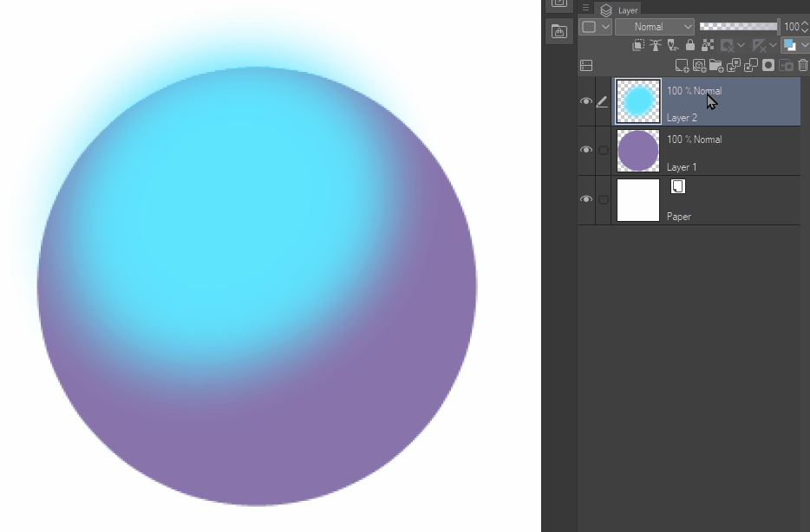The height and width of the screenshot is (532, 810).
Task: Click the layer list pane display icon
Action: pyautogui.click(x=586, y=66)
